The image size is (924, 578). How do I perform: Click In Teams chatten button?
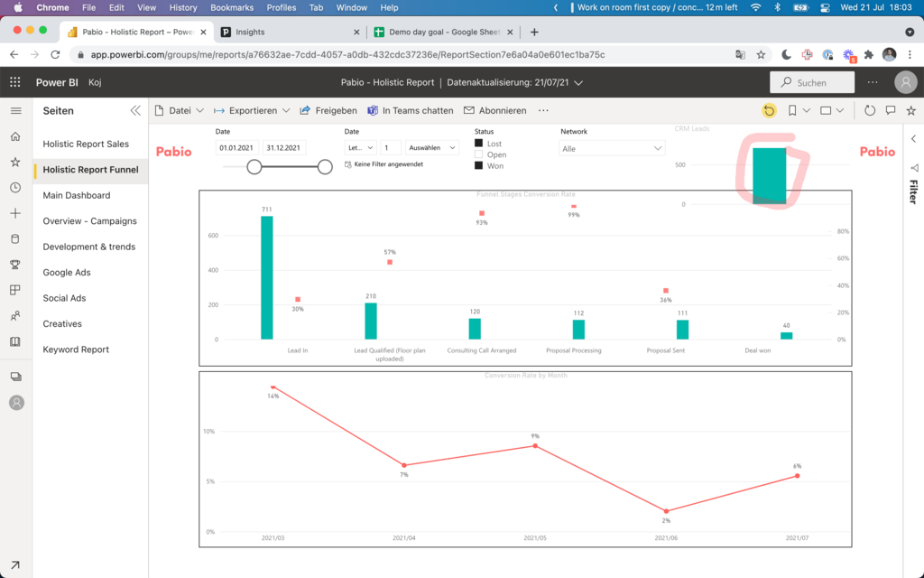pyautogui.click(x=411, y=110)
